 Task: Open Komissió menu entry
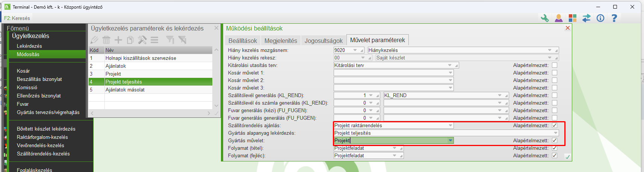click(27, 87)
